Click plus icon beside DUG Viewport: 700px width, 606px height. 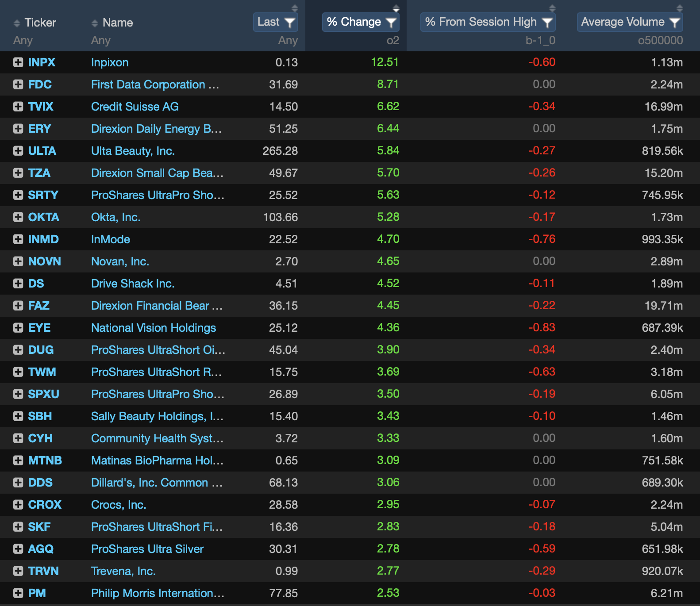coord(18,350)
